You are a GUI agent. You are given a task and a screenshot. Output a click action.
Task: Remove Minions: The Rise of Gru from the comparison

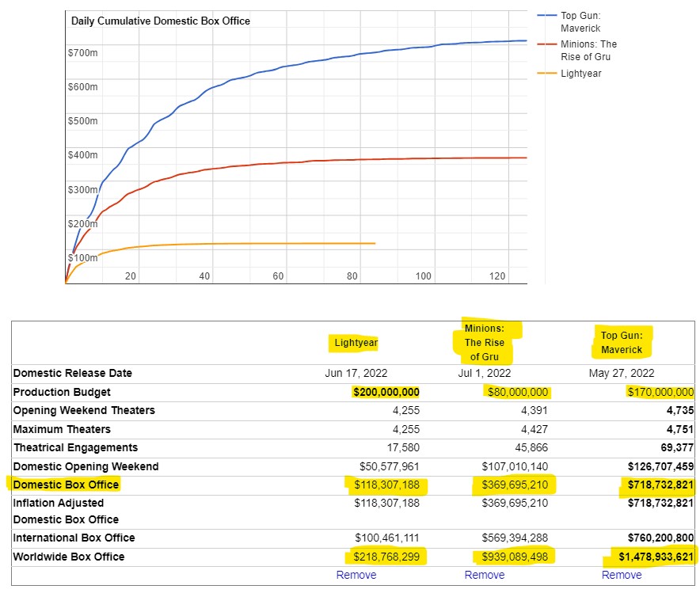485,575
